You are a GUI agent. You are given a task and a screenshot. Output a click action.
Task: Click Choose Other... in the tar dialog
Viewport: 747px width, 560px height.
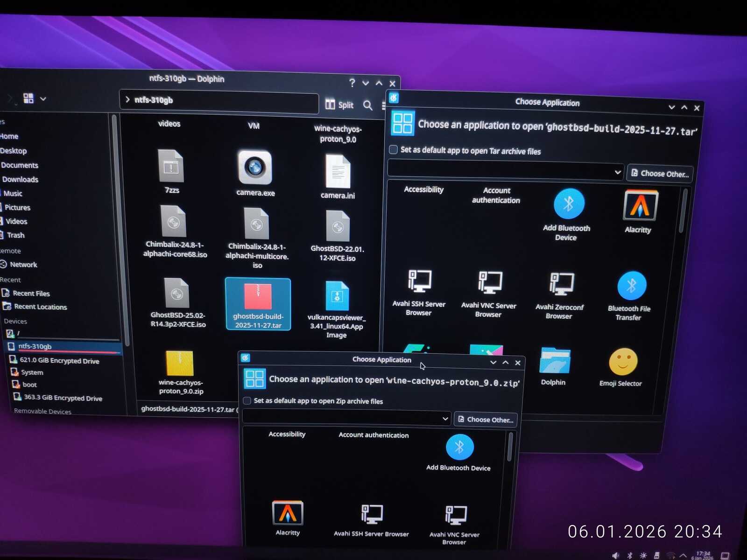coord(660,174)
